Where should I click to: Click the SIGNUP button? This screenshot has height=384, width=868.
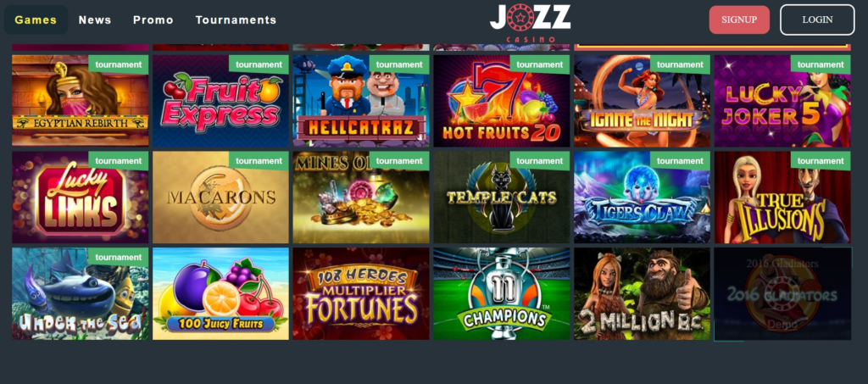pyautogui.click(x=739, y=19)
